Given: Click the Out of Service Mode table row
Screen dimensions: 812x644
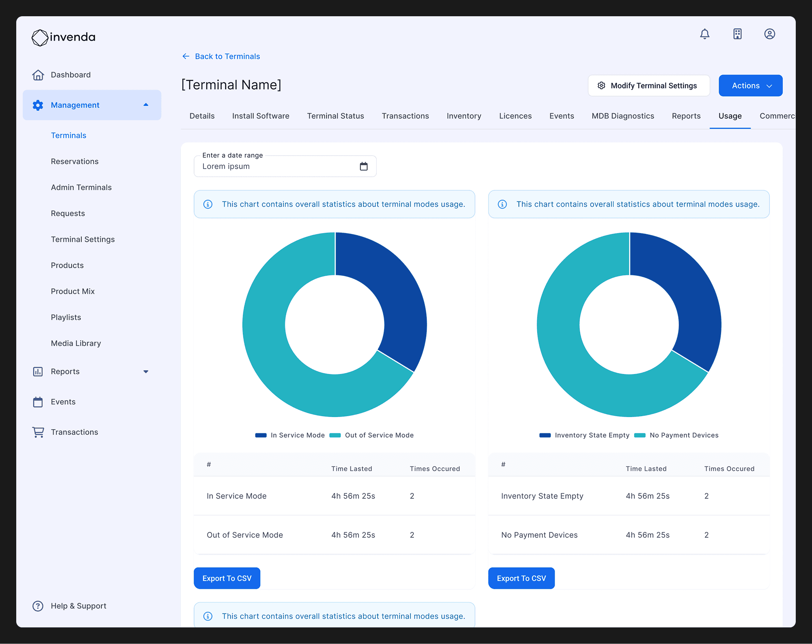Looking at the screenshot, I should (334, 535).
